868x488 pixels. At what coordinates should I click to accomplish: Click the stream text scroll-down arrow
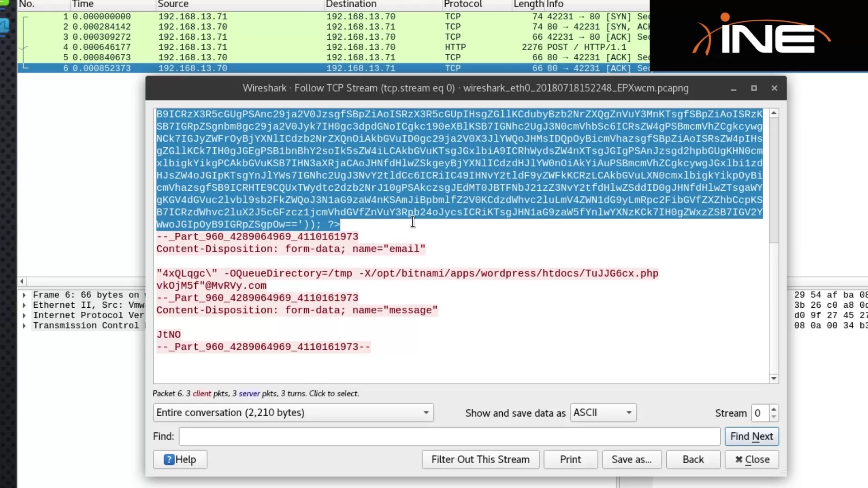click(774, 379)
